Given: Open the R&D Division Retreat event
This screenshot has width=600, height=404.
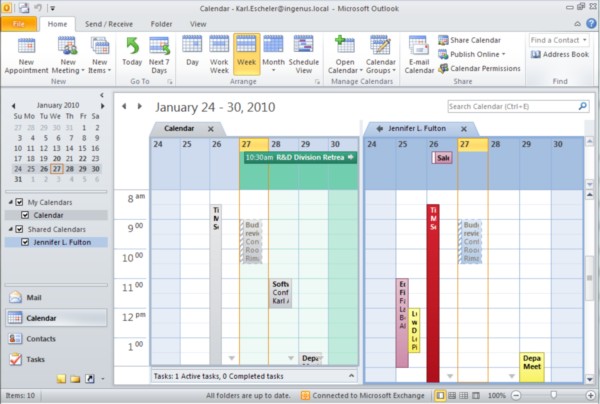Looking at the screenshot, I should pos(300,157).
